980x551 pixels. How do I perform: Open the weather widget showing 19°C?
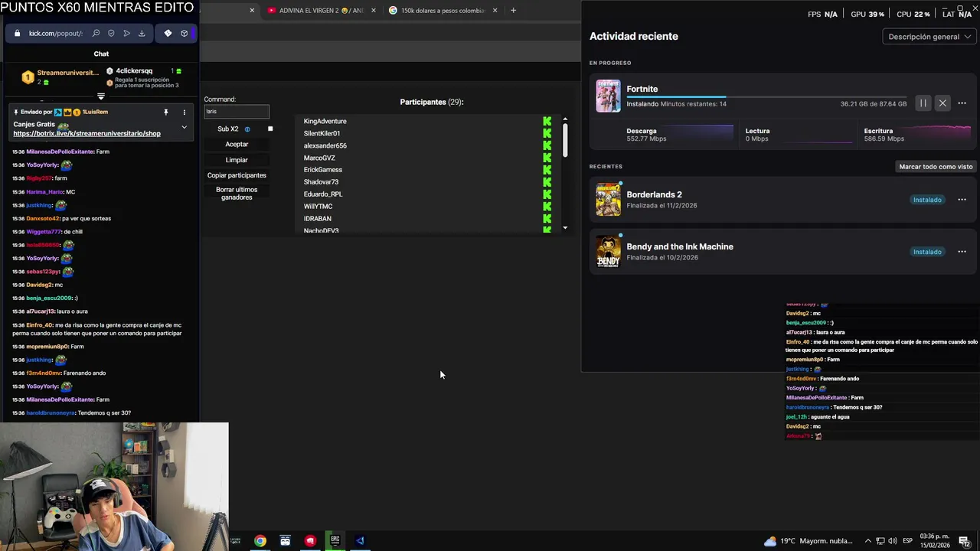tap(809, 541)
